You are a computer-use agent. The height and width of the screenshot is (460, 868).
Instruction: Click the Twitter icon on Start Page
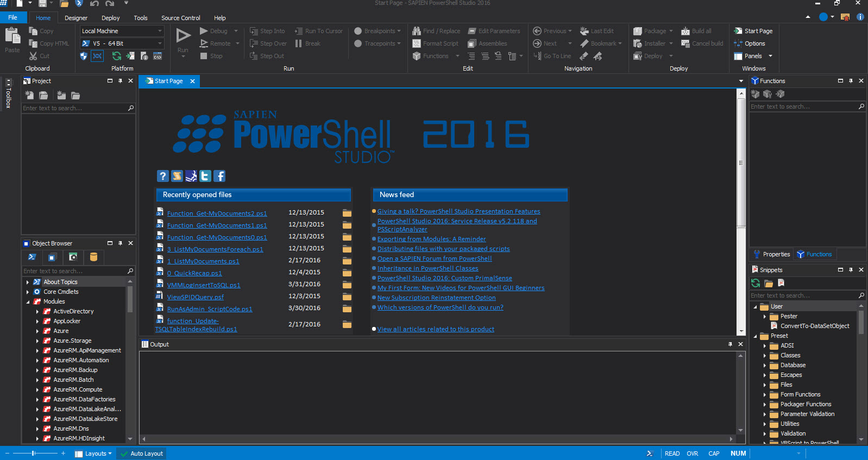[205, 176]
